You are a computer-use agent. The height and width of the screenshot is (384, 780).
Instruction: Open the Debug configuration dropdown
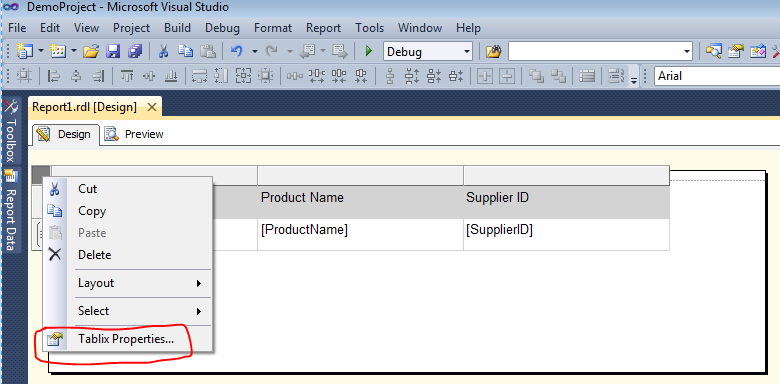(467, 51)
